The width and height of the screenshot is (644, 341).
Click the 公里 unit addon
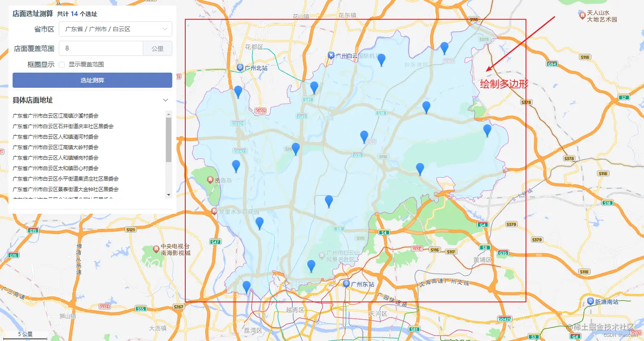(x=158, y=49)
